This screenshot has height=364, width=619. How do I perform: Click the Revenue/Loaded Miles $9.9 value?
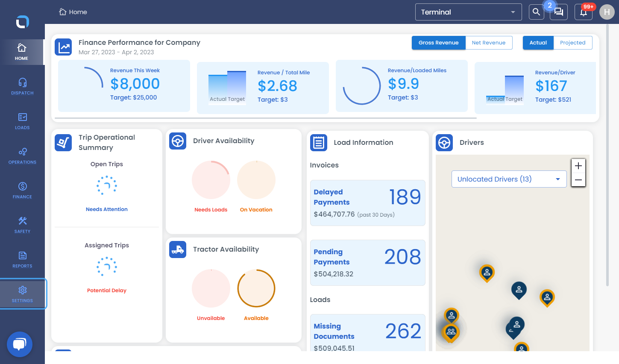point(403,84)
